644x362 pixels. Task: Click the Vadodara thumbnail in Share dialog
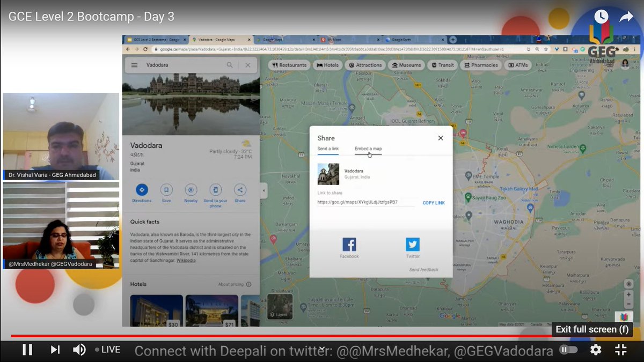click(x=328, y=174)
